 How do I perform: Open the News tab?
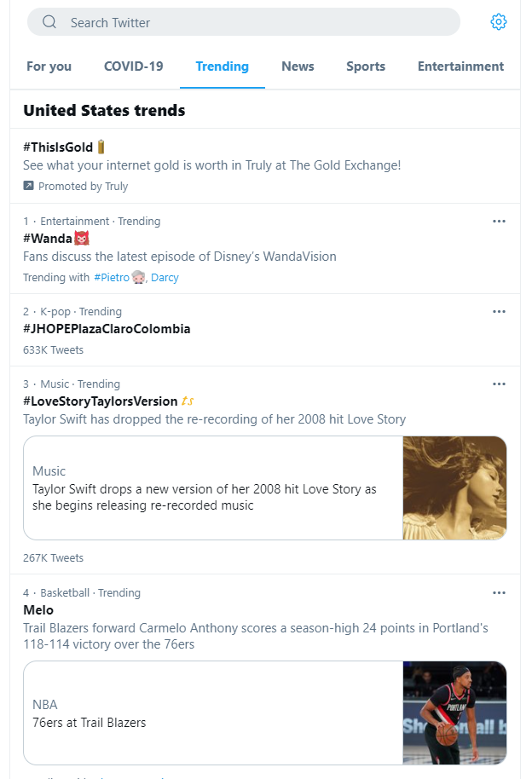click(298, 66)
